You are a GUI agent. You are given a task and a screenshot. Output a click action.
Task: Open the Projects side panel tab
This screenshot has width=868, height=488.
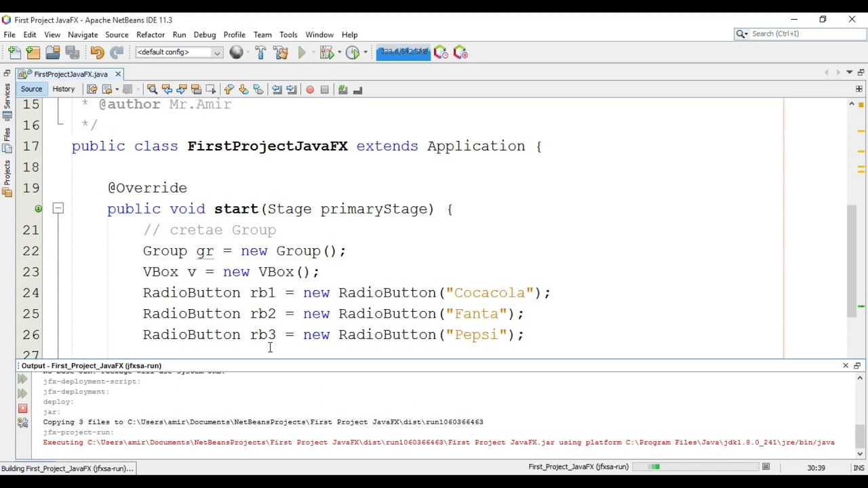[7, 179]
